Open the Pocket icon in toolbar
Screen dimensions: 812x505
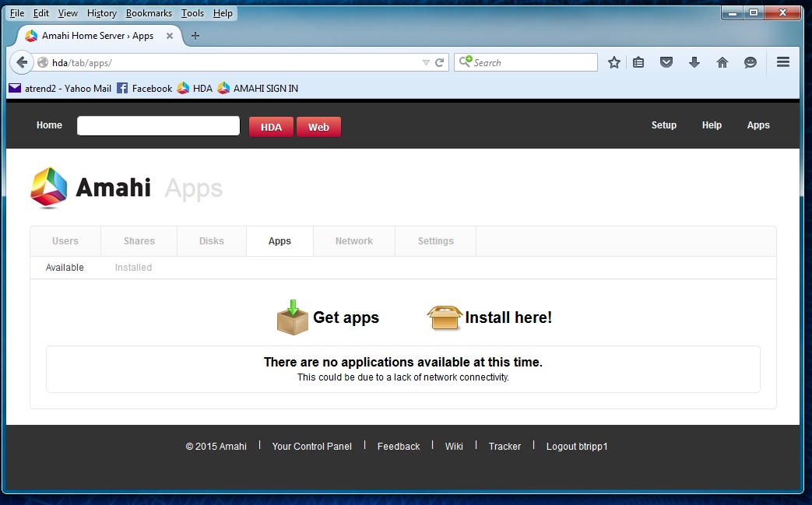(666, 62)
